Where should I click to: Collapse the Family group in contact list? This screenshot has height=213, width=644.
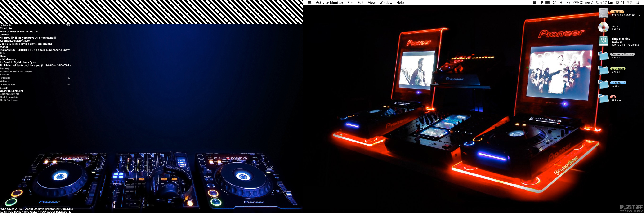2,78
